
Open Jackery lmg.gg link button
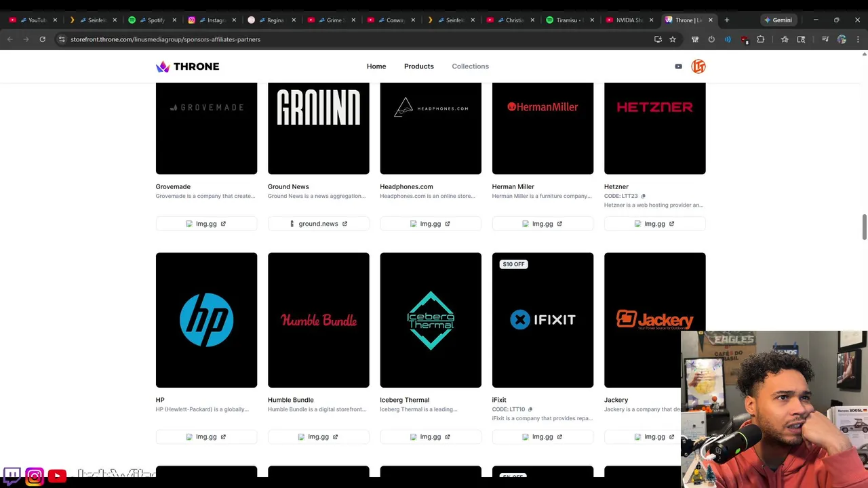[x=654, y=437]
